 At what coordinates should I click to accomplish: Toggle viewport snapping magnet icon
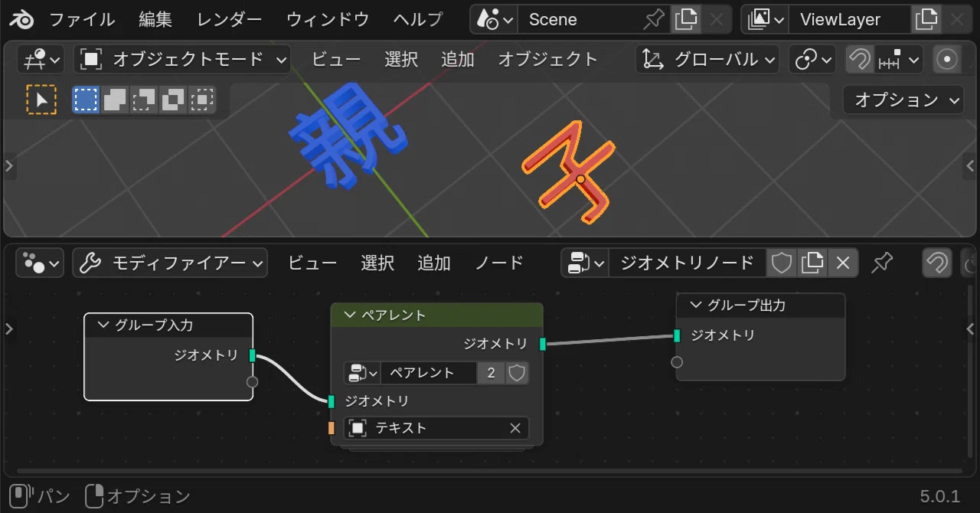coord(860,59)
